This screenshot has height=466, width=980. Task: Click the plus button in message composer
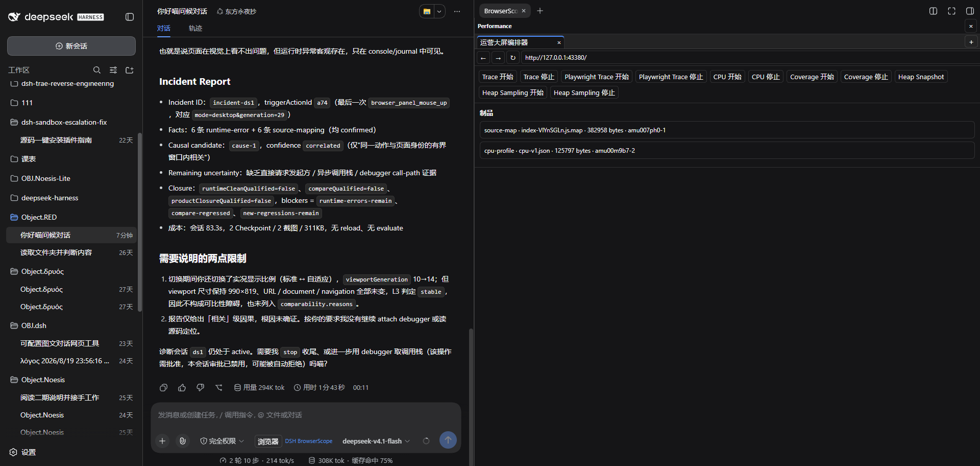coord(162,441)
